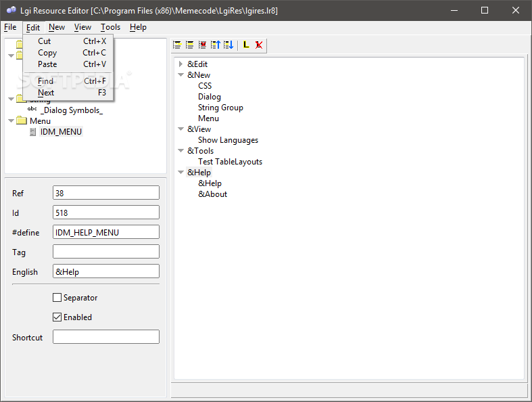The image size is (532, 402).
Task: Collapse the top-level &Help node arrow
Action: pyautogui.click(x=181, y=173)
